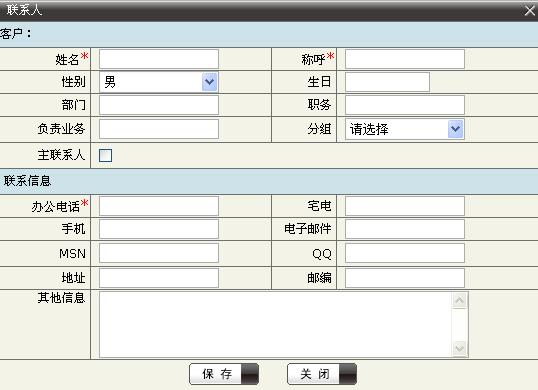Click the 部门 input field
The image size is (538, 390).
coord(159,105)
